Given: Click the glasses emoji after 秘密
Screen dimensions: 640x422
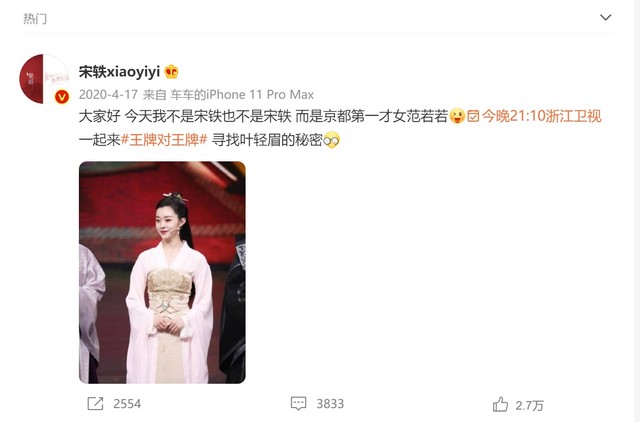Looking at the screenshot, I should tap(331, 140).
